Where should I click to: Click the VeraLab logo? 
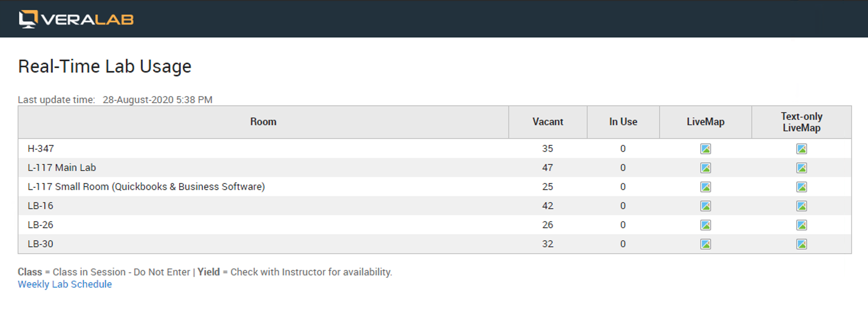tap(76, 19)
